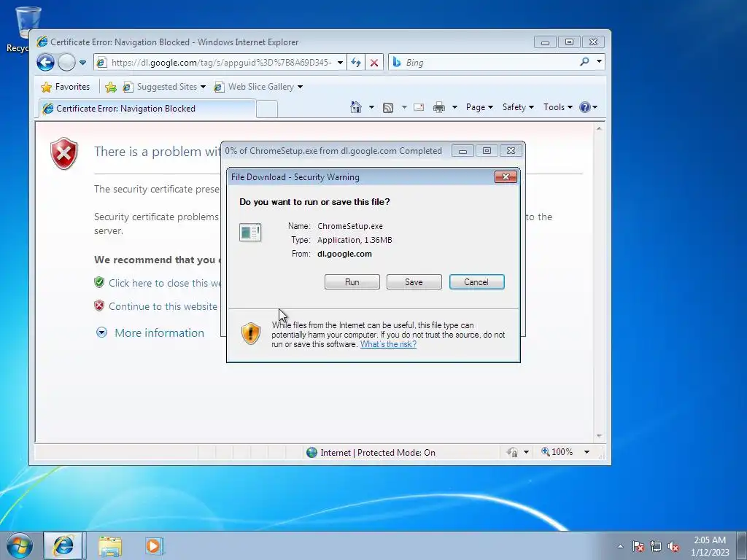This screenshot has height=560, width=747.
Task: Click the 'Continue to this website' link
Action: (163, 306)
